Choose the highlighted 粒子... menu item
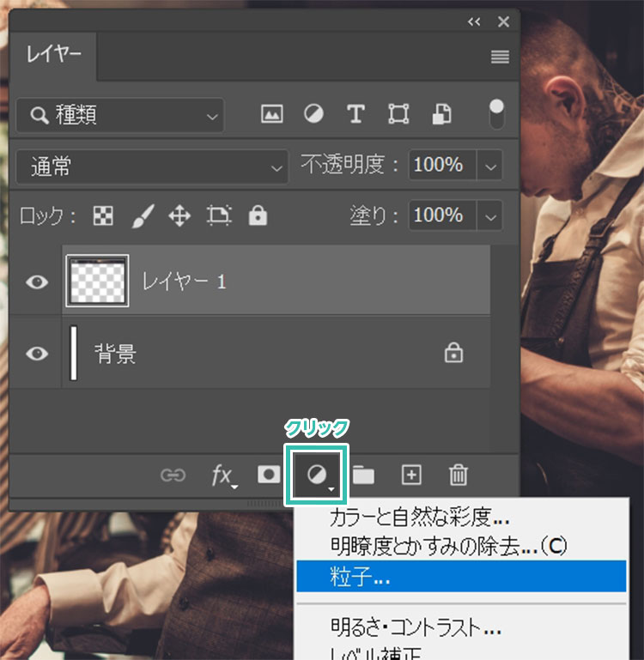Viewport: 644px width, 660px height. [461, 576]
